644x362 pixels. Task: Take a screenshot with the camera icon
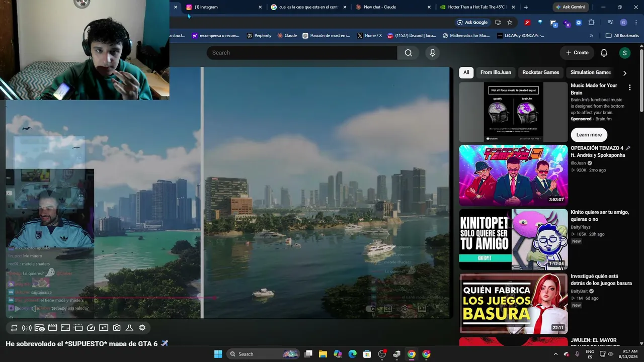click(117, 328)
